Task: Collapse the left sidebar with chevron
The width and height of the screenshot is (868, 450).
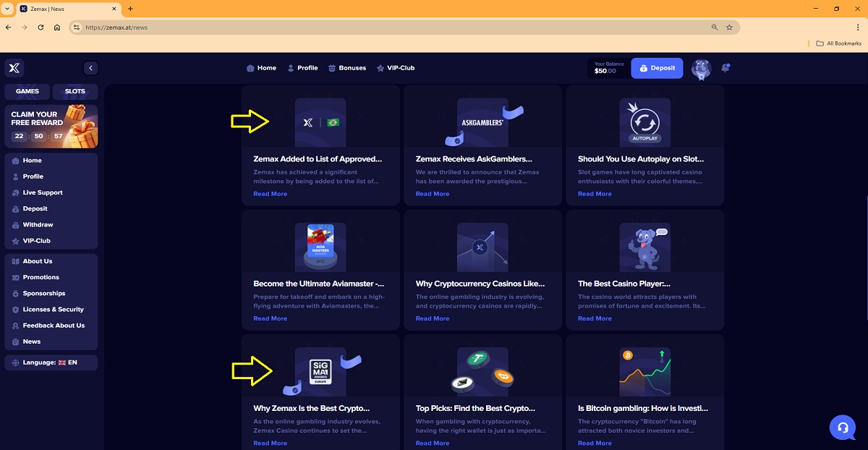Action: [x=90, y=68]
